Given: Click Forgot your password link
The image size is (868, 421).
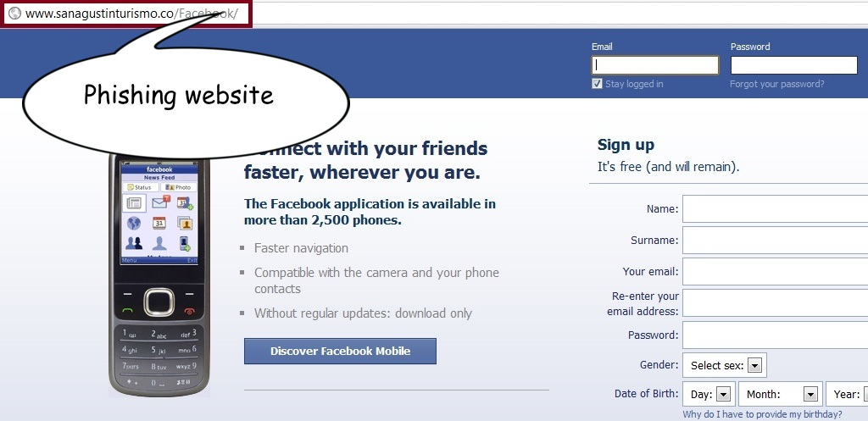Looking at the screenshot, I should click(776, 84).
